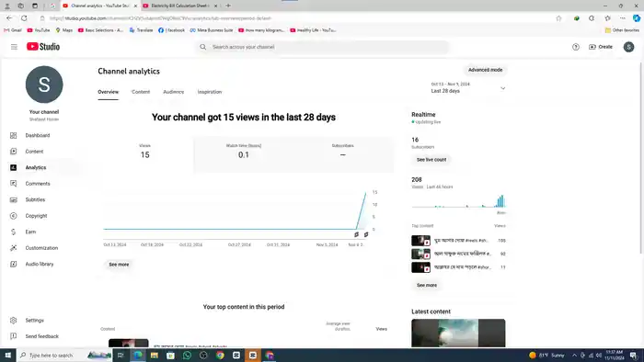This screenshot has width=644, height=362.
Task: Select the Watch time metric card
Action: 244,154
